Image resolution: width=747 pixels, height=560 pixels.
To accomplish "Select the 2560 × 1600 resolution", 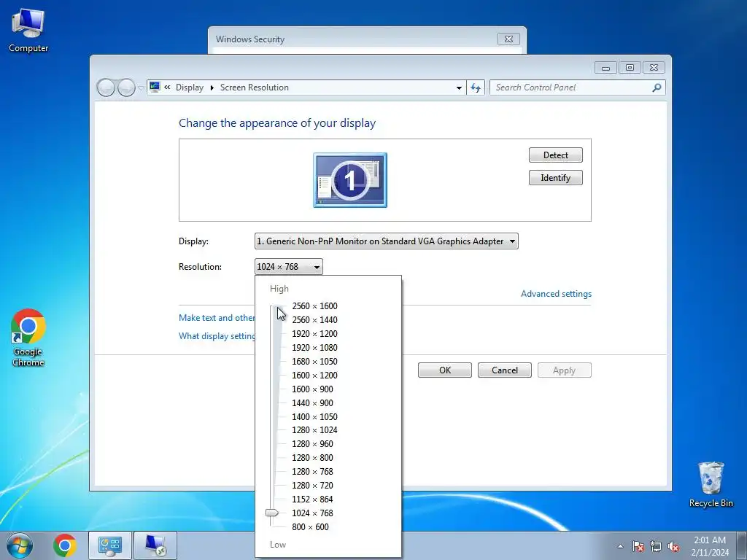I will [314, 306].
